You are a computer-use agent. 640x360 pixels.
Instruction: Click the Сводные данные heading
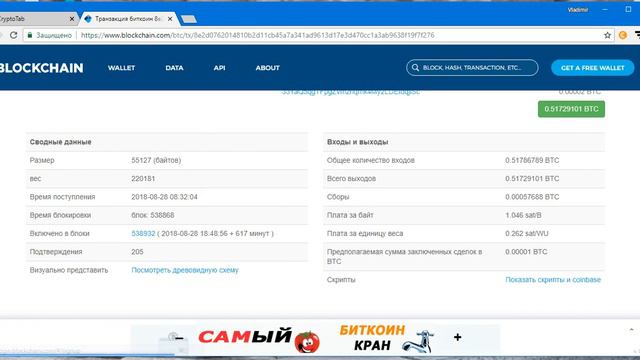pyautogui.click(x=60, y=142)
